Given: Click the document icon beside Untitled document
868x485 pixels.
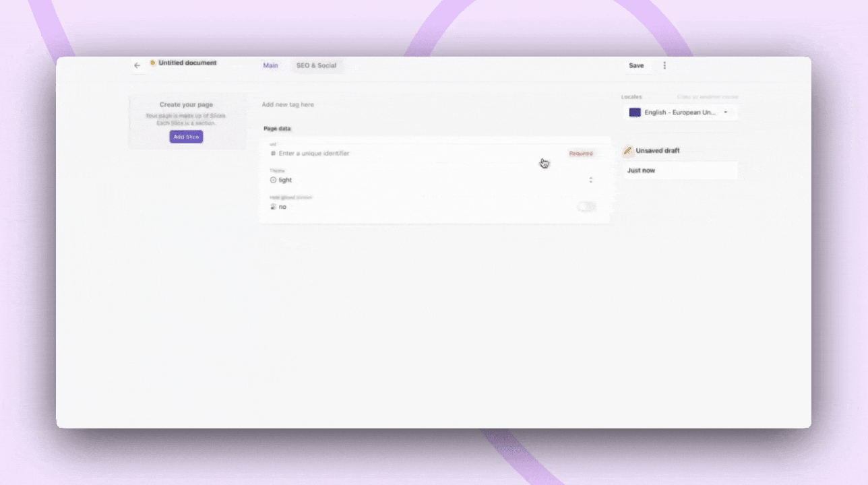Looking at the screenshot, I should point(154,63).
